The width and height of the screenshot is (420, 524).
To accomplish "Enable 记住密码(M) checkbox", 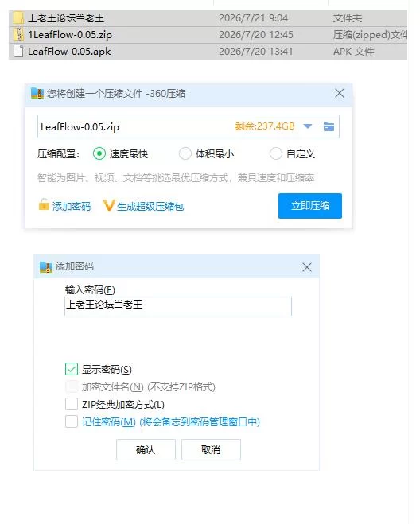I will (72, 421).
